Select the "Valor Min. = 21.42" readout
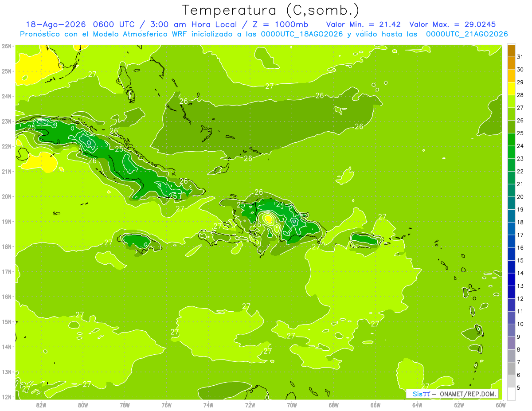The width and height of the screenshot is (532, 411). [x=364, y=24]
